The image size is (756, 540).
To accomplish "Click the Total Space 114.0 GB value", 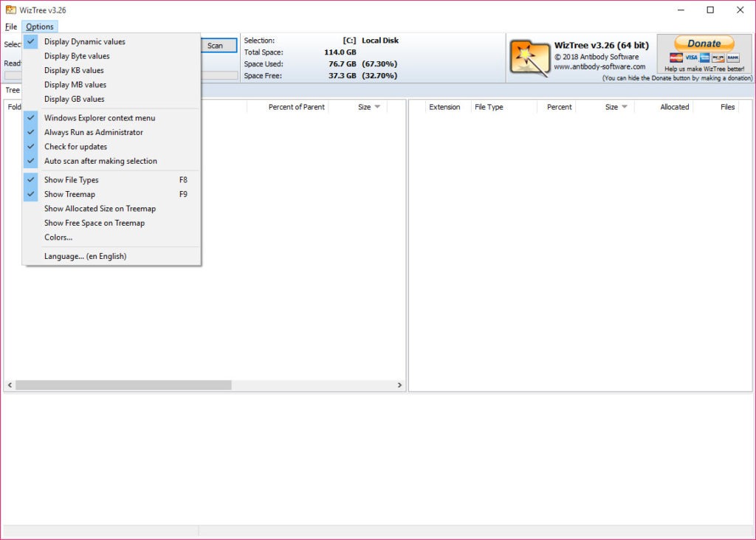I will [x=340, y=52].
